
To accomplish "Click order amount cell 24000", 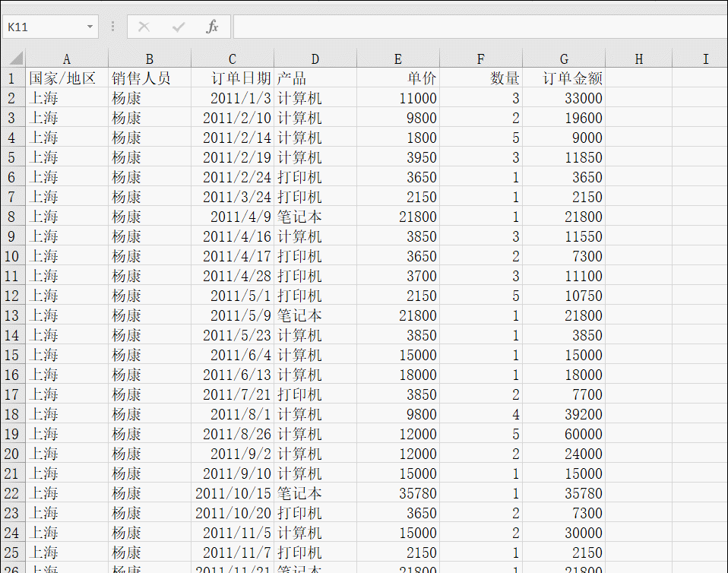I will pyautogui.click(x=564, y=454).
